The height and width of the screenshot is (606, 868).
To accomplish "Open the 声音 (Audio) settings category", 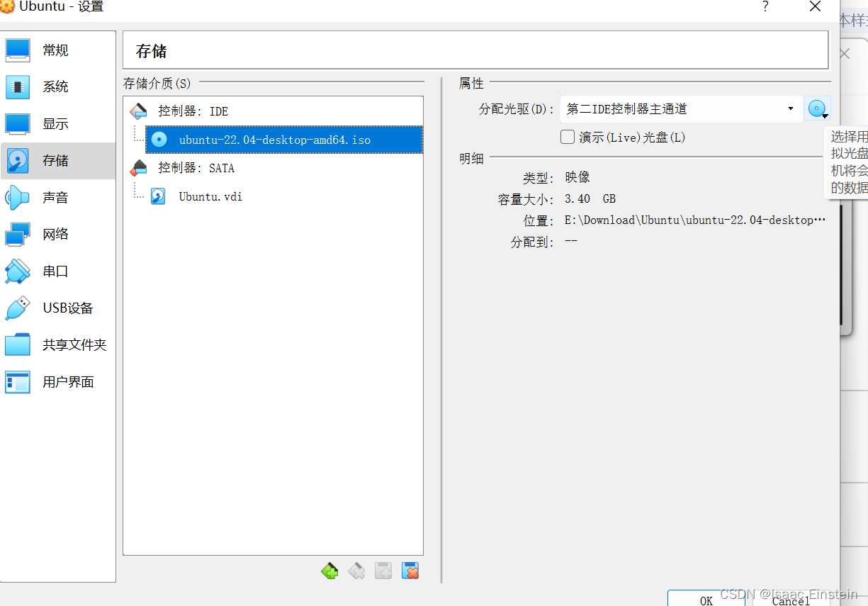I will [x=58, y=198].
